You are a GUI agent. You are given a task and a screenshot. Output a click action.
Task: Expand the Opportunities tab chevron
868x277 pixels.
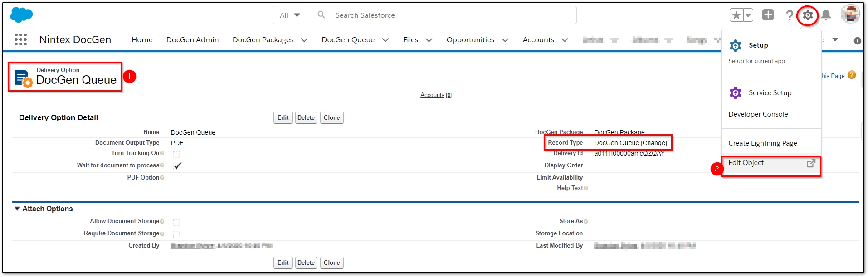[x=505, y=40]
